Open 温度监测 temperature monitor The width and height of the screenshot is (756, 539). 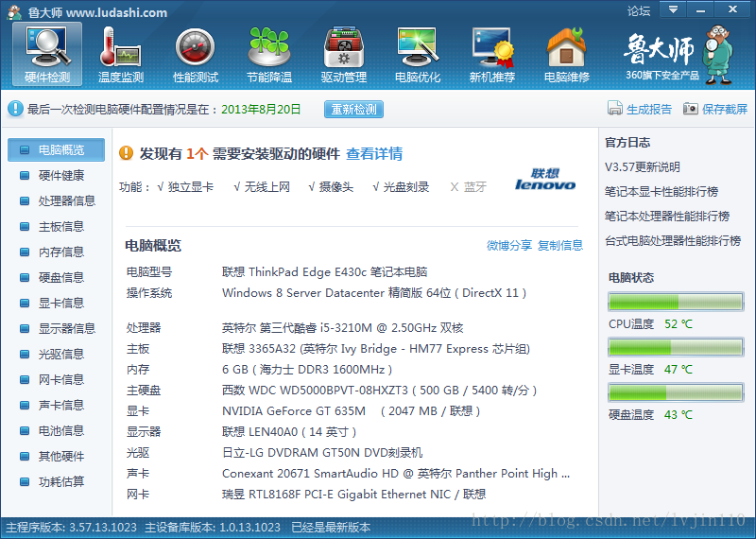121,55
